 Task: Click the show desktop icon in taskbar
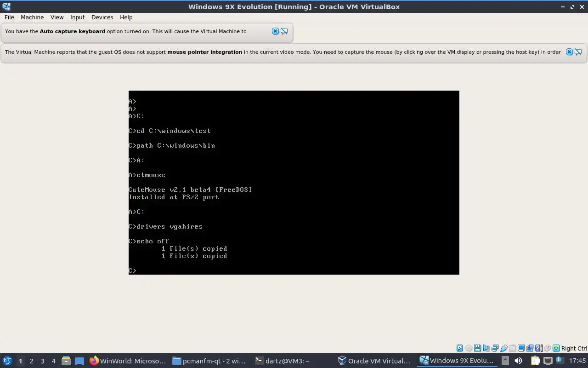coord(79,361)
